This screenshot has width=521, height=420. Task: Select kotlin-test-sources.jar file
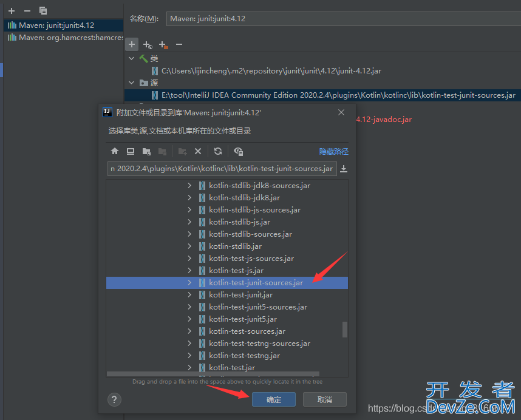(x=247, y=331)
